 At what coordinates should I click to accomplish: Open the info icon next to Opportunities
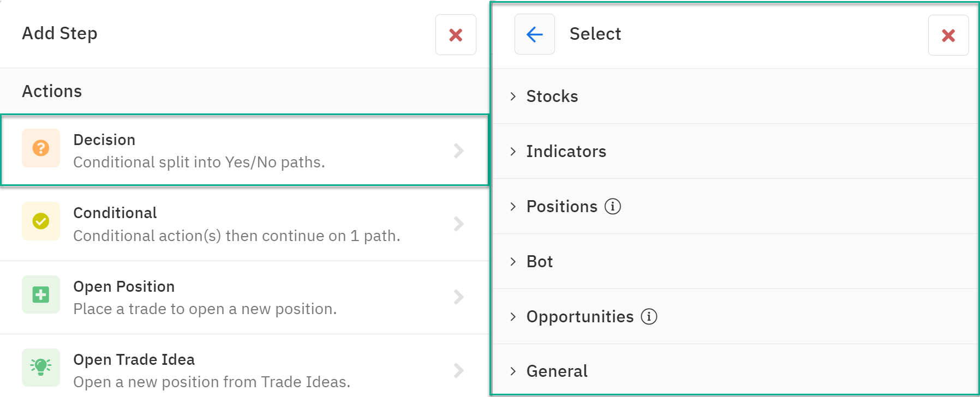pyautogui.click(x=649, y=316)
